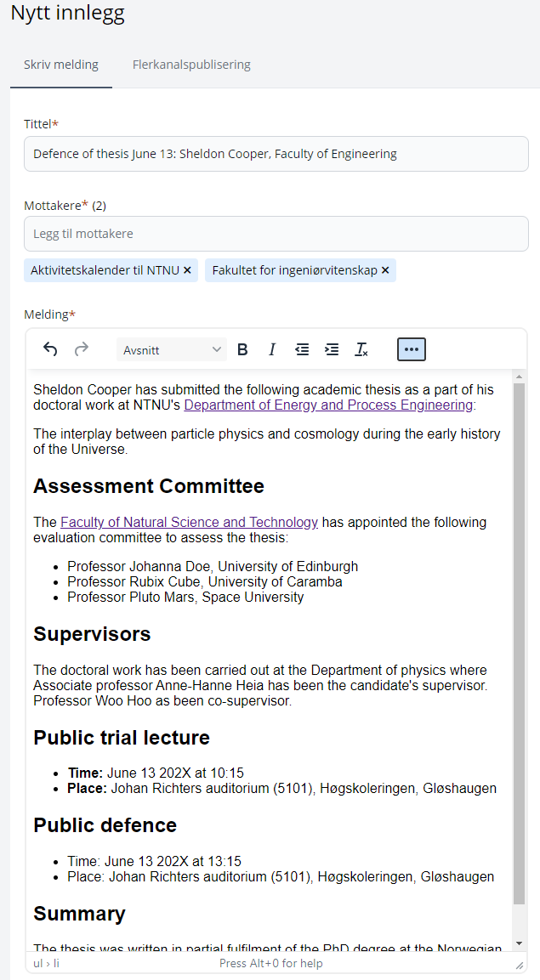Increase indent with the indent icon
Image resolution: width=540 pixels, height=980 pixels.
332,349
